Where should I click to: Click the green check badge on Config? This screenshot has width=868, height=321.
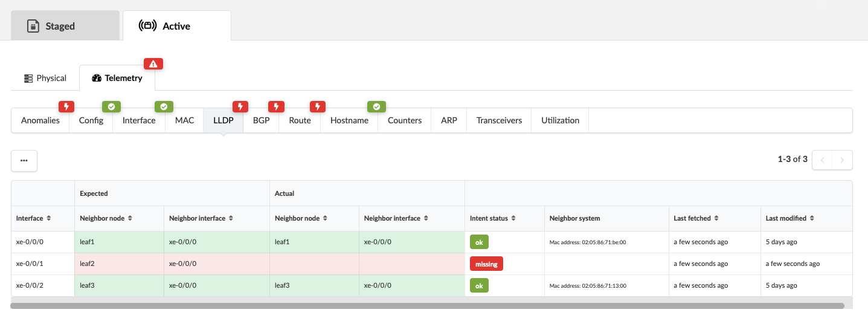point(111,107)
